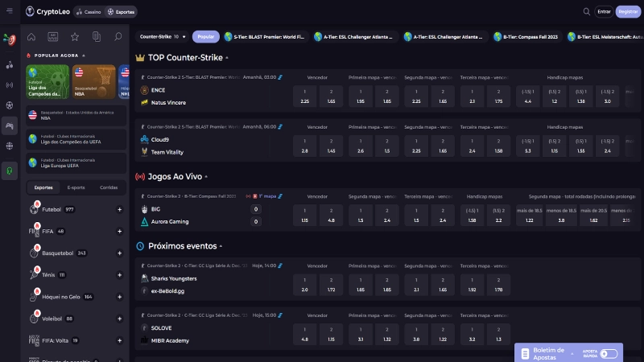Screen dimensions: 644x362
Task: Open Liga dos Campeões thumbnail card
Action: pyautogui.click(x=47, y=81)
